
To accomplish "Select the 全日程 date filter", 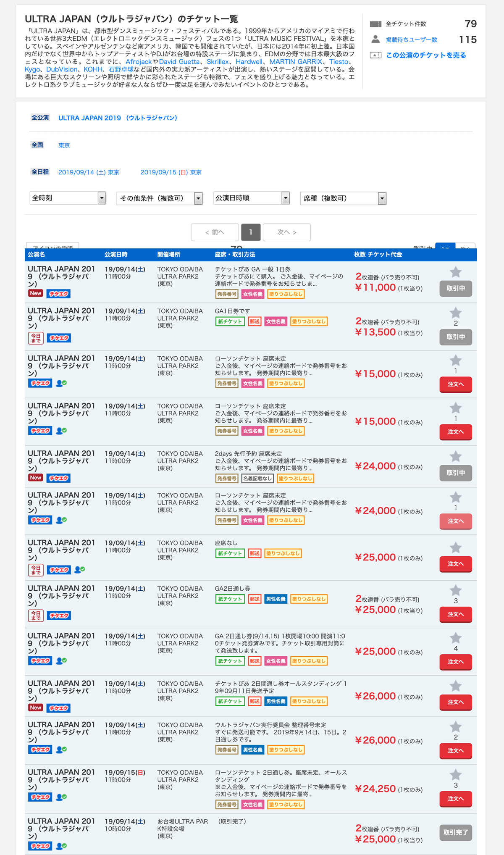I will pyautogui.click(x=40, y=172).
